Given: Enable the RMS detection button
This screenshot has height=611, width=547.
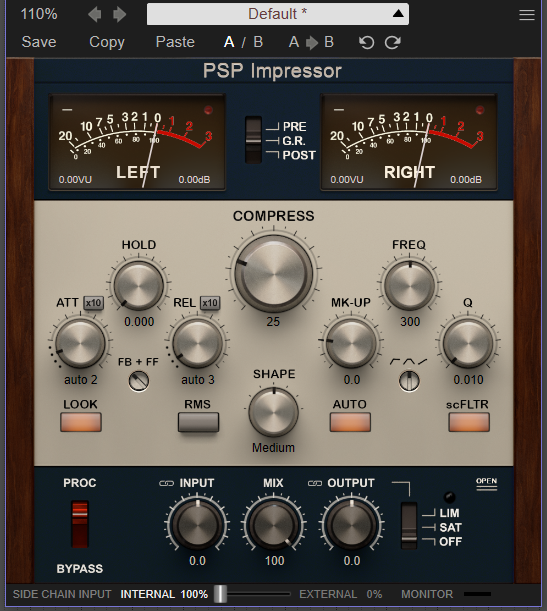Looking at the screenshot, I should click(198, 422).
